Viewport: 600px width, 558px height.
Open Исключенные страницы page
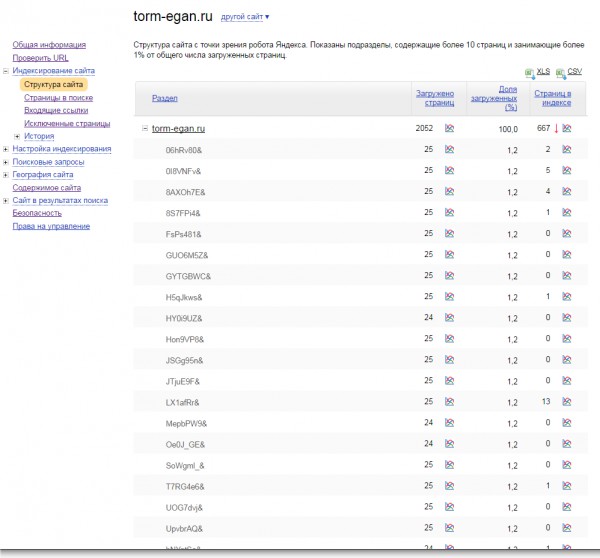[67, 124]
